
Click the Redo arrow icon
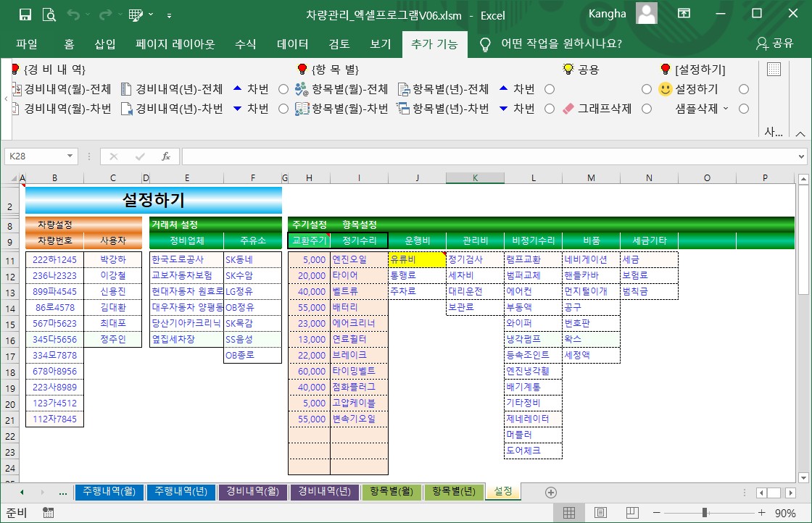(x=105, y=14)
